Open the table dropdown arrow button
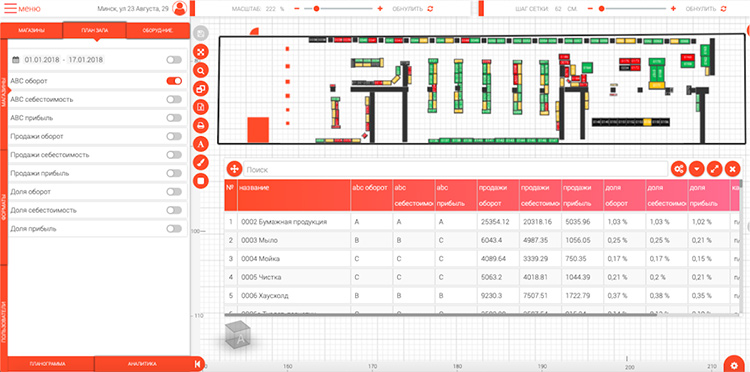Viewport: 750px width, 372px height. click(x=697, y=169)
